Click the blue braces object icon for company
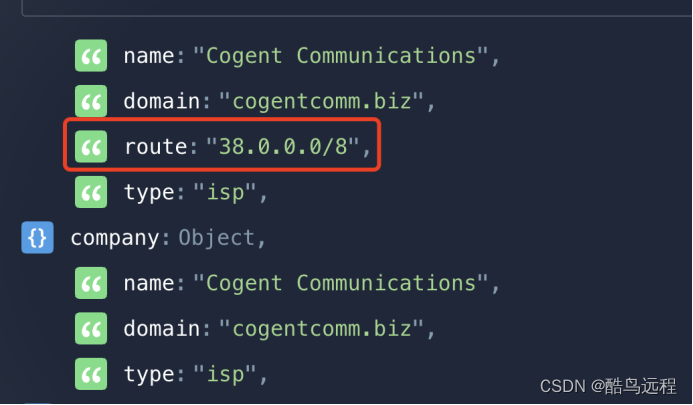Viewport: 693px width, 405px height. [x=37, y=238]
